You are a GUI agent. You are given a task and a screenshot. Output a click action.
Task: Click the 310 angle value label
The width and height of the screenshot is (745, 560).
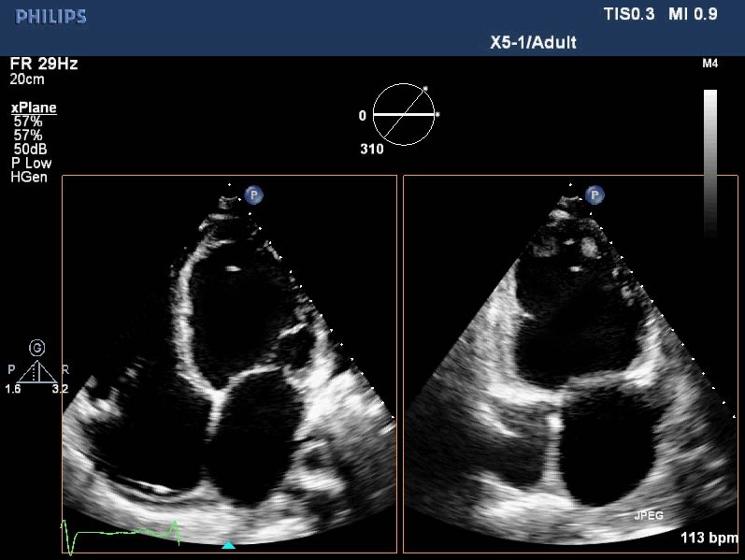(372, 149)
